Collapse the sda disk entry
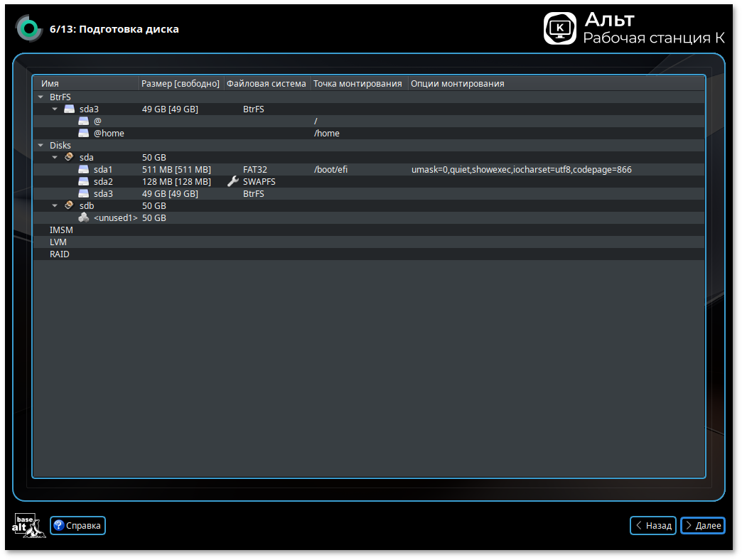The image size is (742, 560). click(55, 157)
